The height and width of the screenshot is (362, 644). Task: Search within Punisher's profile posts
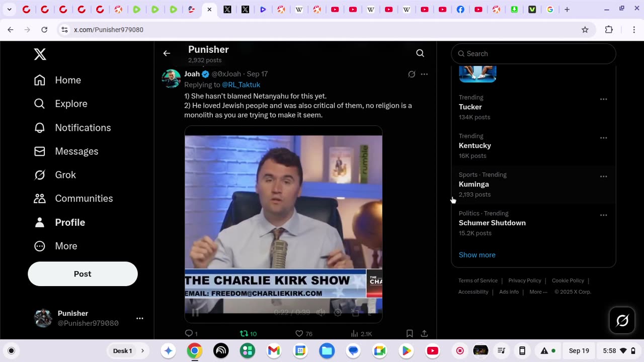(x=420, y=53)
